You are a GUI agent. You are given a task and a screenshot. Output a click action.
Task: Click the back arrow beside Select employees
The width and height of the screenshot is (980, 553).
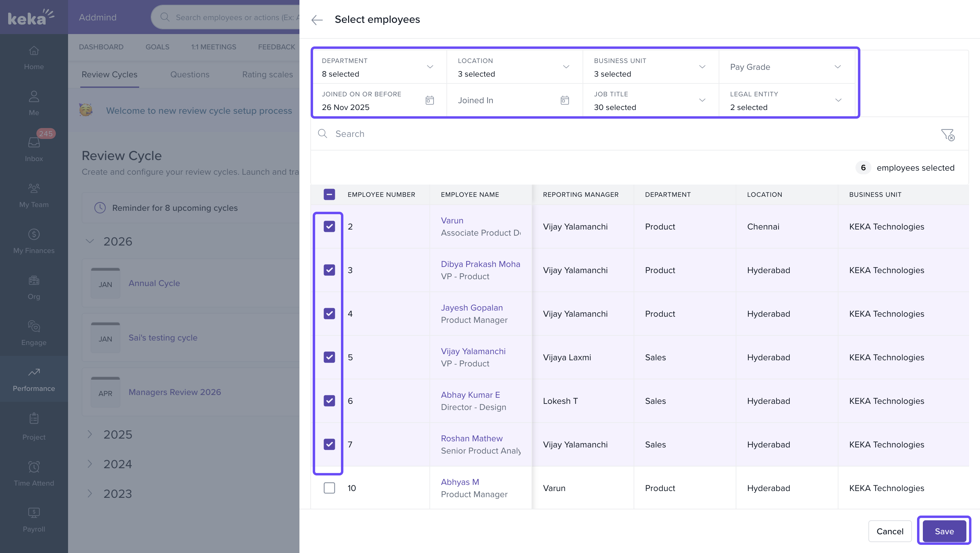coord(316,20)
